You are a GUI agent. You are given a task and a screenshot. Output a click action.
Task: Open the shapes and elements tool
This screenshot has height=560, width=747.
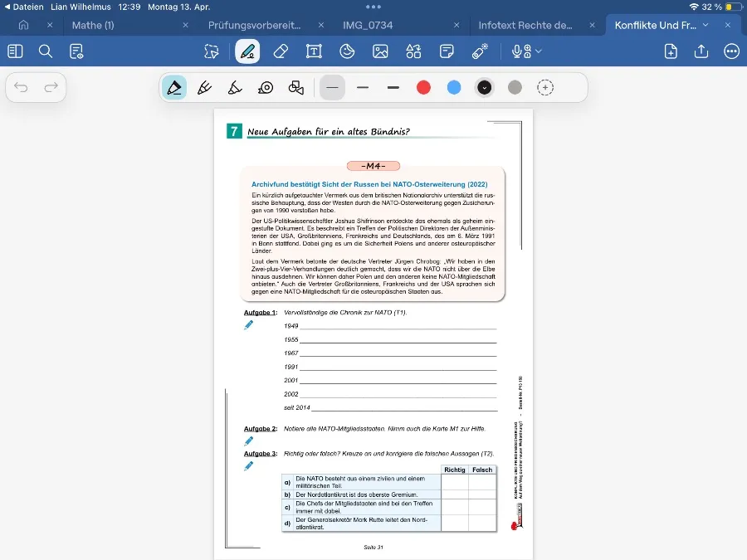[413, 51]
